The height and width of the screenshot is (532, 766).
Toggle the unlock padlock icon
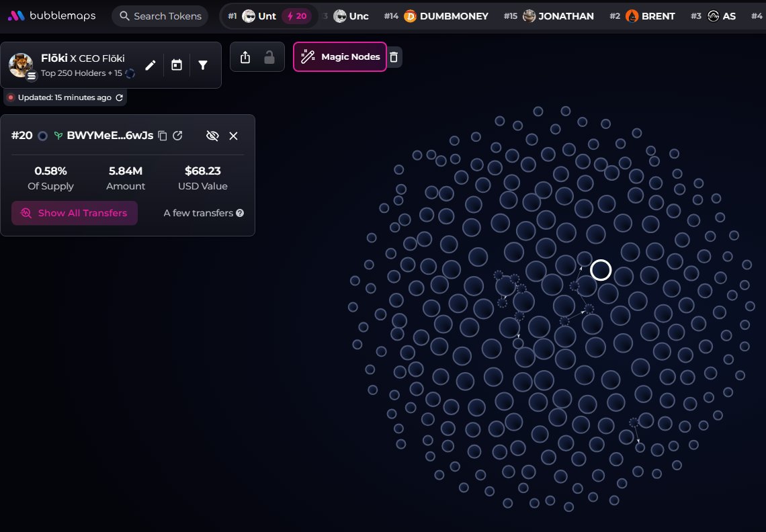coord(269,57)
